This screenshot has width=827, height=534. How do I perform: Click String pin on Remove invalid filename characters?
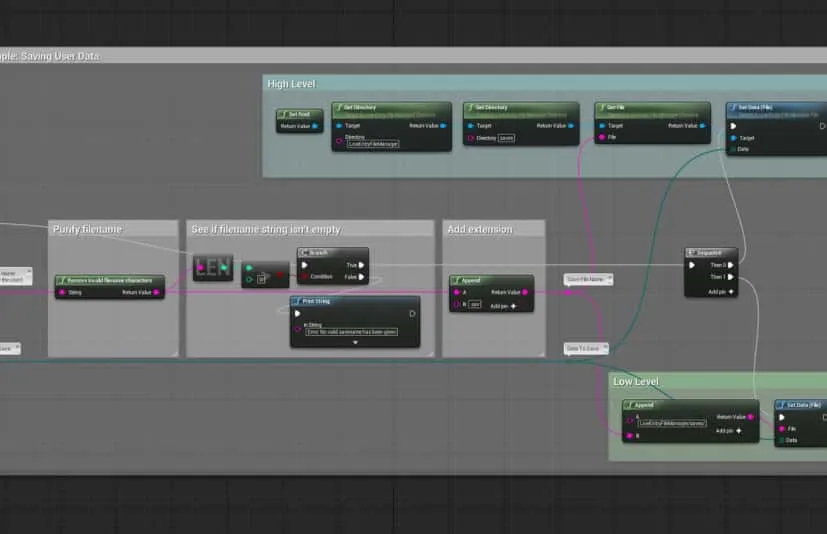coord(62,293)
